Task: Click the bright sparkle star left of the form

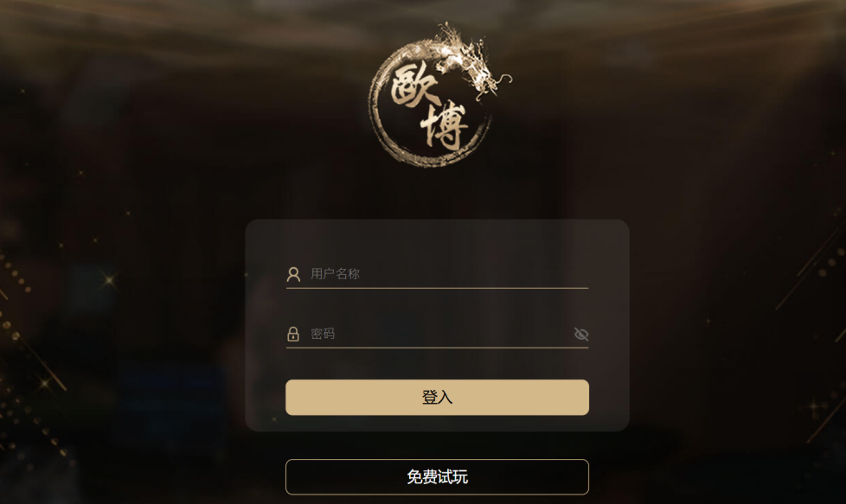Action: pos(110,280)
